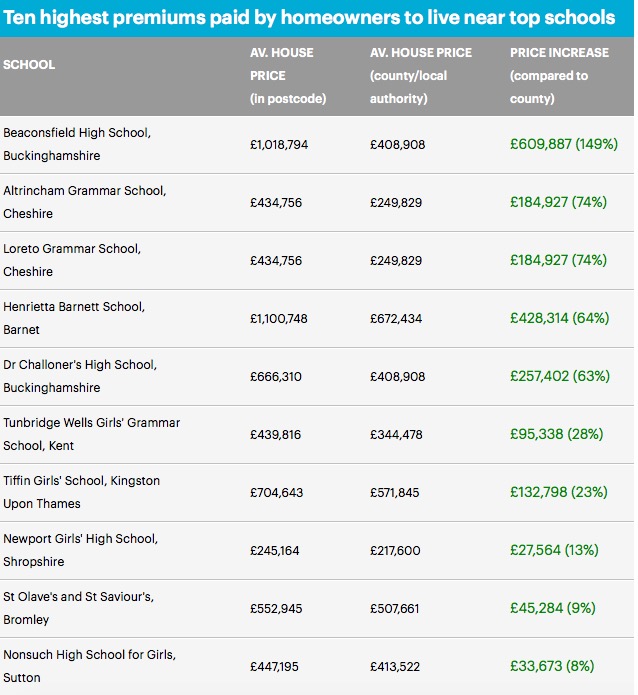Click the £609,887 (149%) price increase

[564, 144]
